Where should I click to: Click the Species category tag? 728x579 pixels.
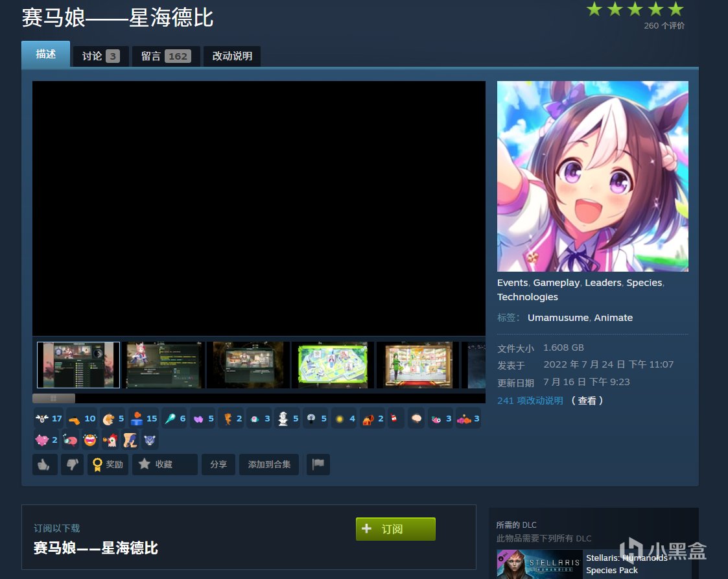click(644, 282)
